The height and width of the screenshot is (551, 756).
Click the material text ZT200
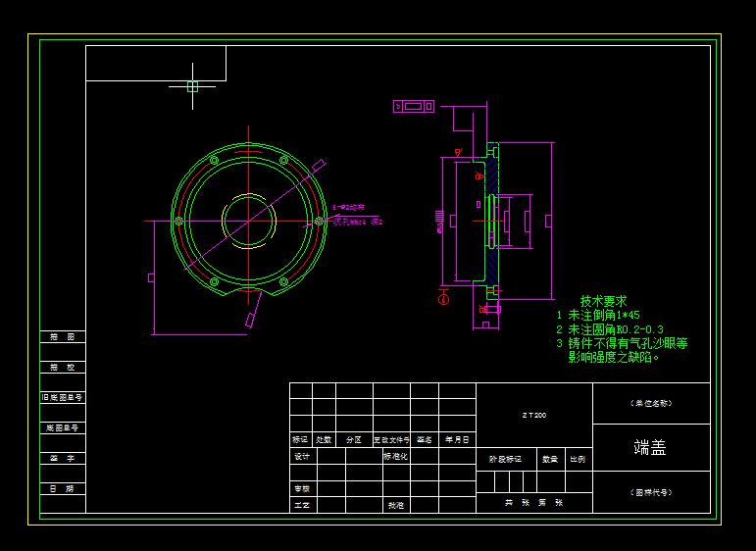533,415
